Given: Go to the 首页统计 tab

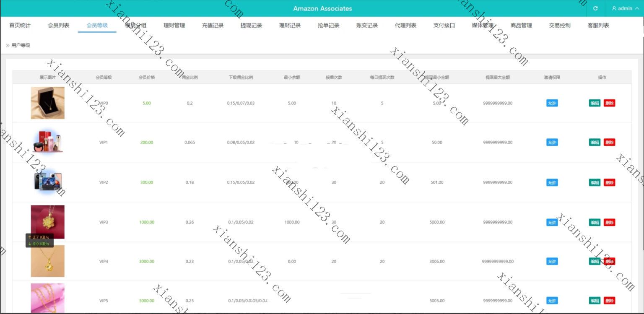Looking at the screenshot, I should pos(20,25).
